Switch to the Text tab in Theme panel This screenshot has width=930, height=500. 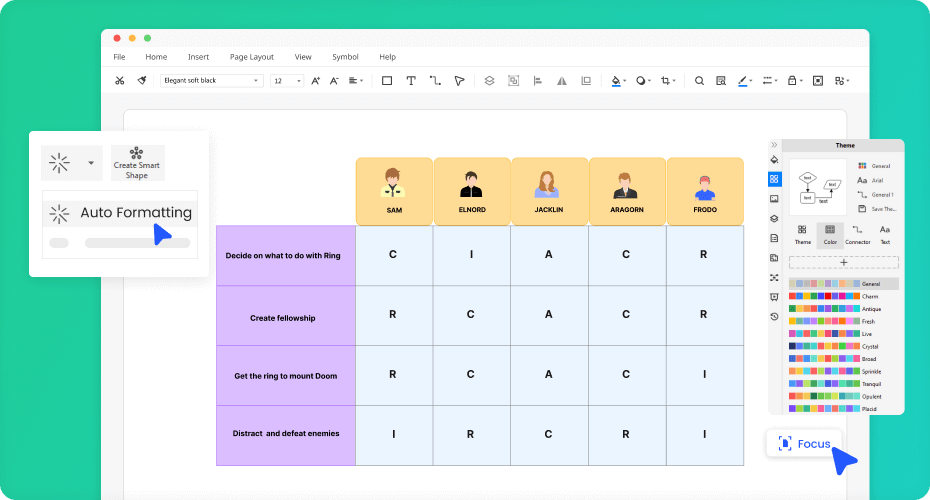click(x=884, y=235)
